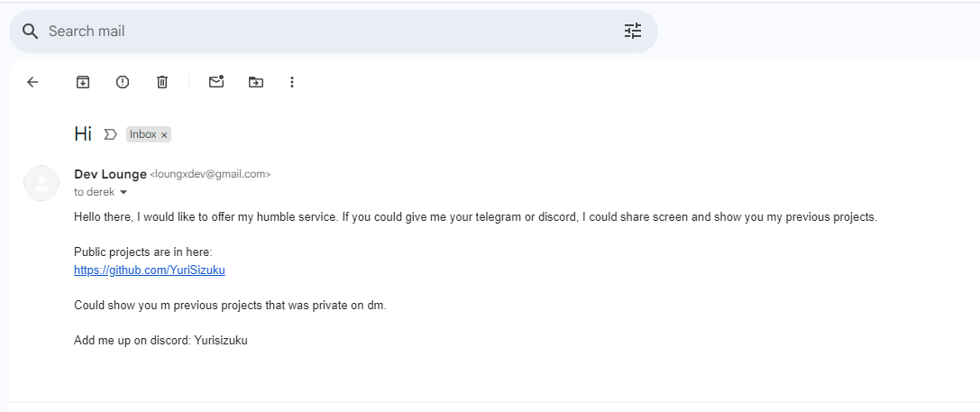Mark the email as unread
Image resolution: width=980 pixels, height=412 pixels.
(x=216, y=81)
